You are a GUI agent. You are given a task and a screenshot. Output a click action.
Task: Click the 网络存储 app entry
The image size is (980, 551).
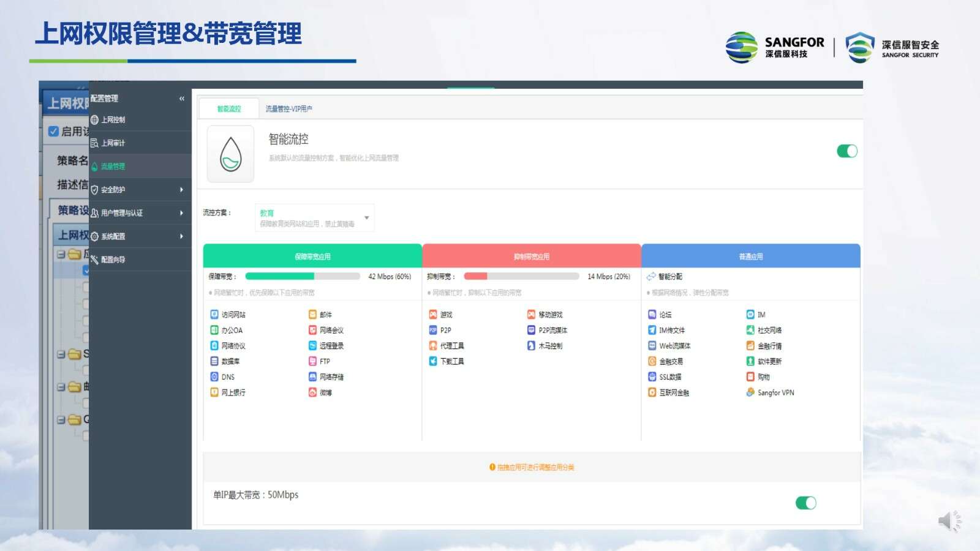tap(326, 377)
